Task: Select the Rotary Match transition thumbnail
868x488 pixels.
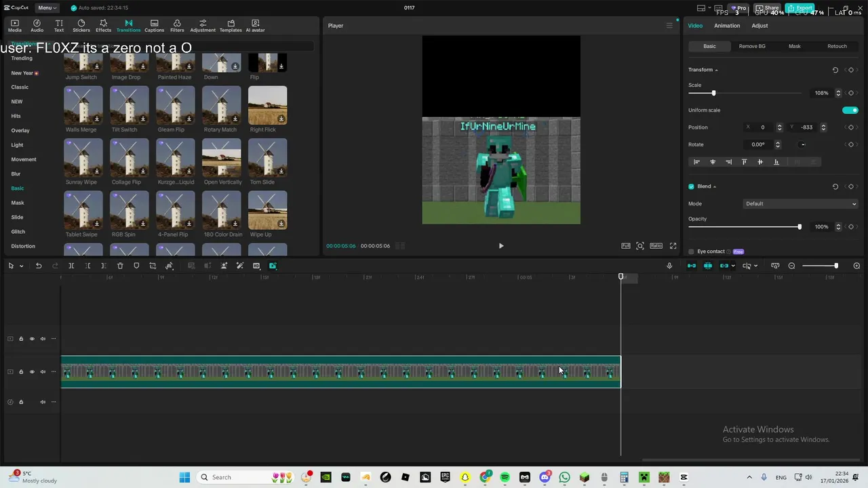Action: pos(221,106)
